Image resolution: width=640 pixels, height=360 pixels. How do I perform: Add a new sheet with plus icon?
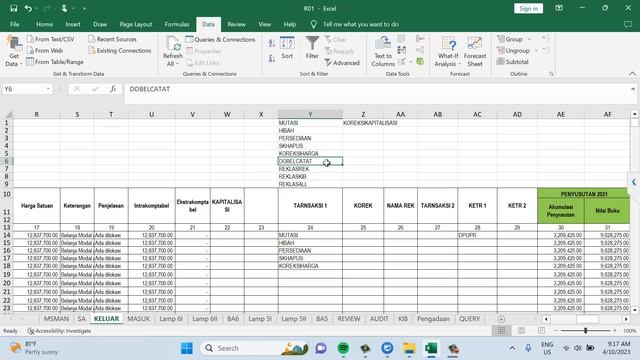coord(501,319)
